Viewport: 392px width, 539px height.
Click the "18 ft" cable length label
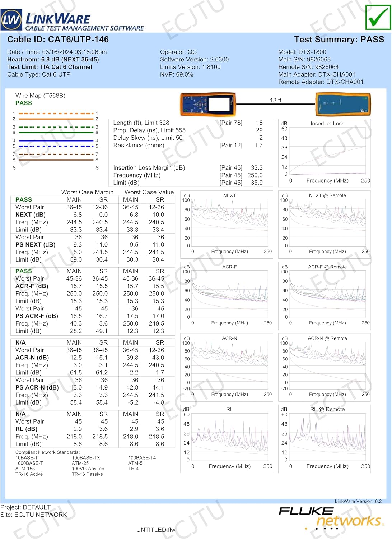[x=276, y=100]
